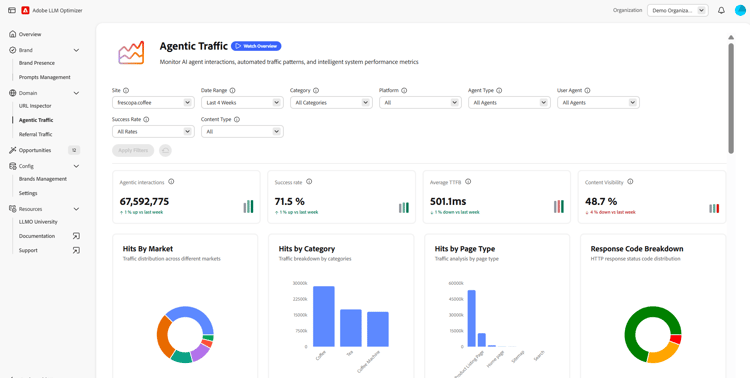Open Support external link icon
Image resolution: width=750 pixels, height=378 pixels.
(x=76, y=250)
